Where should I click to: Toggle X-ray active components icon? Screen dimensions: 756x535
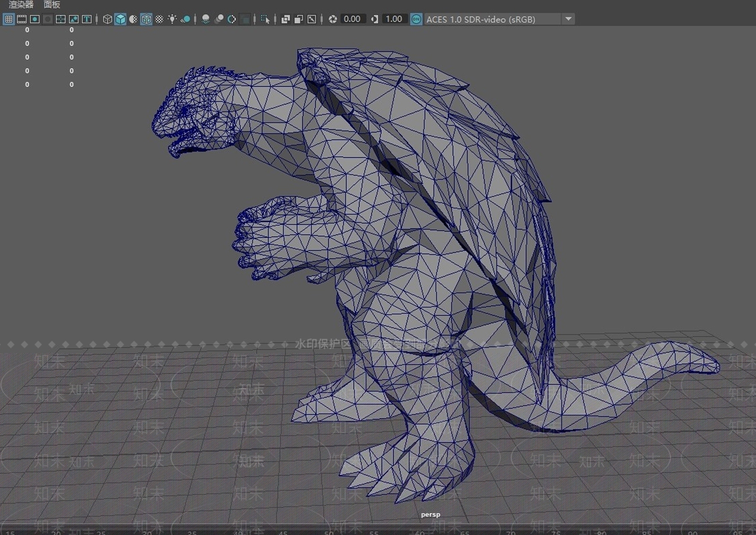299,19
